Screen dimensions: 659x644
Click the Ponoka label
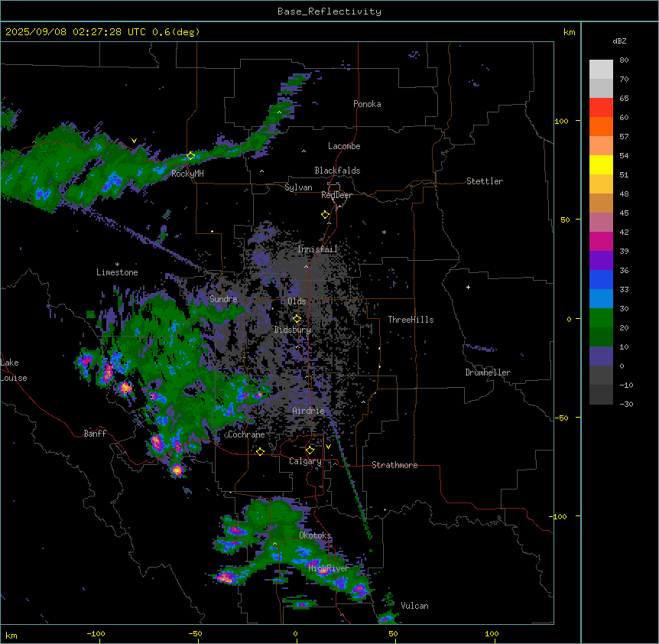[367, 104]
